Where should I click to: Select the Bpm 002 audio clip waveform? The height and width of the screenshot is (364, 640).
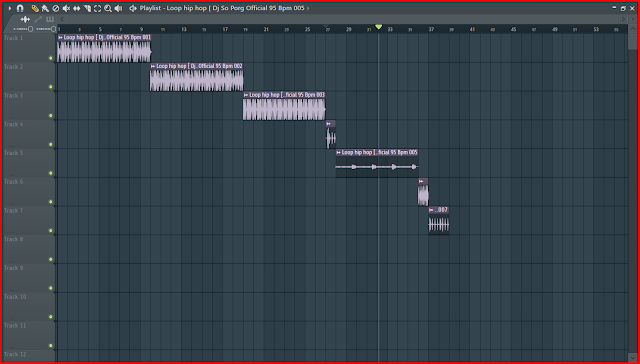click(197, 80)
